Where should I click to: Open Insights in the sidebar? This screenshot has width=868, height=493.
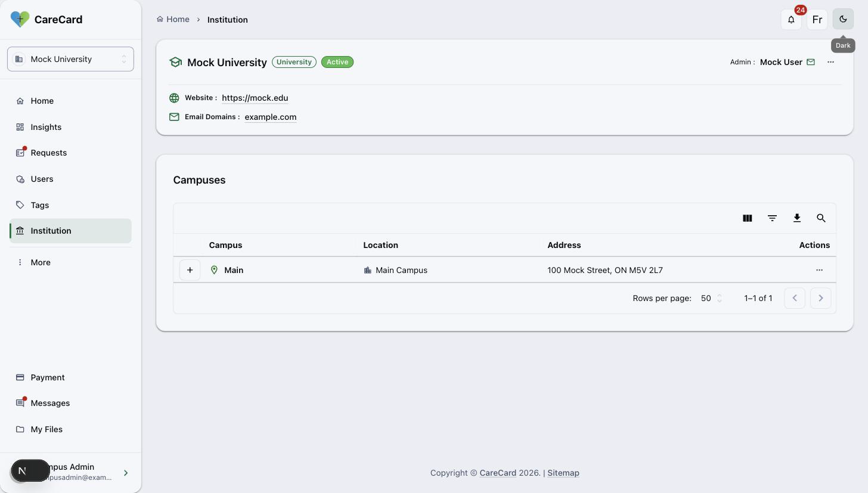click(x=70, y=127)
